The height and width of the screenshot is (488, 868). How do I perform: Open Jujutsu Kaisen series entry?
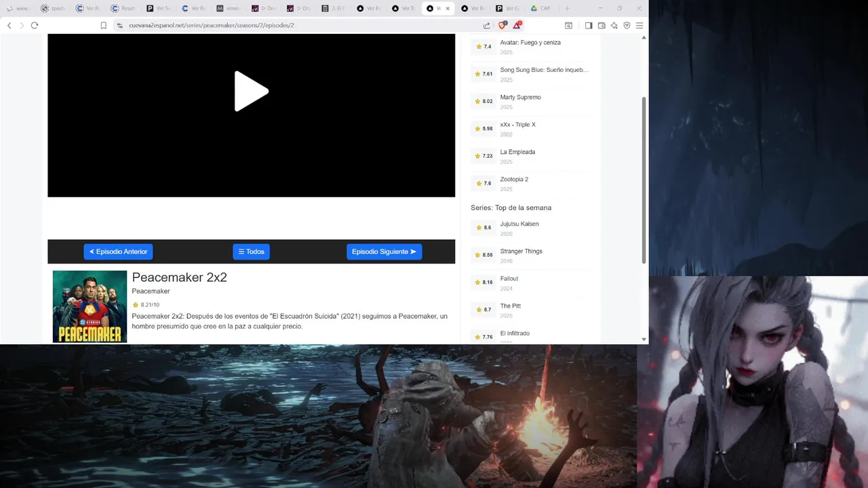click(519, 224)
